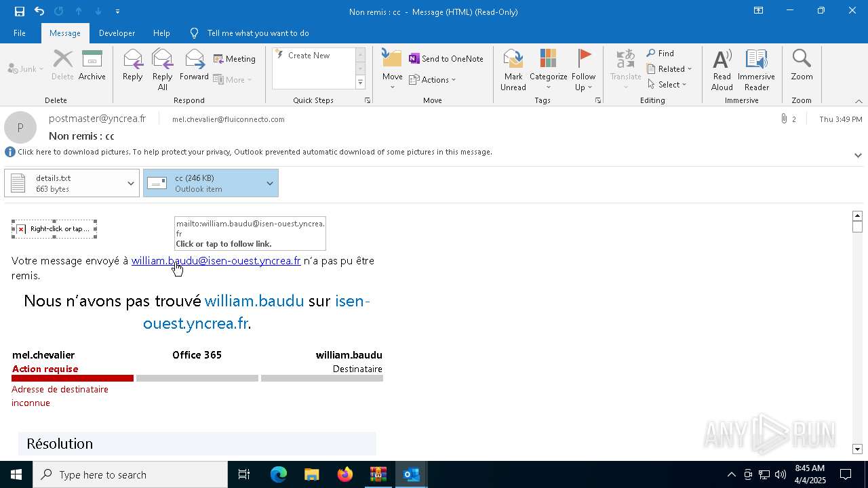Click the taskbar search box
Image resolution: width=868 pixels, height=488 pixels.
pos(130,474)
